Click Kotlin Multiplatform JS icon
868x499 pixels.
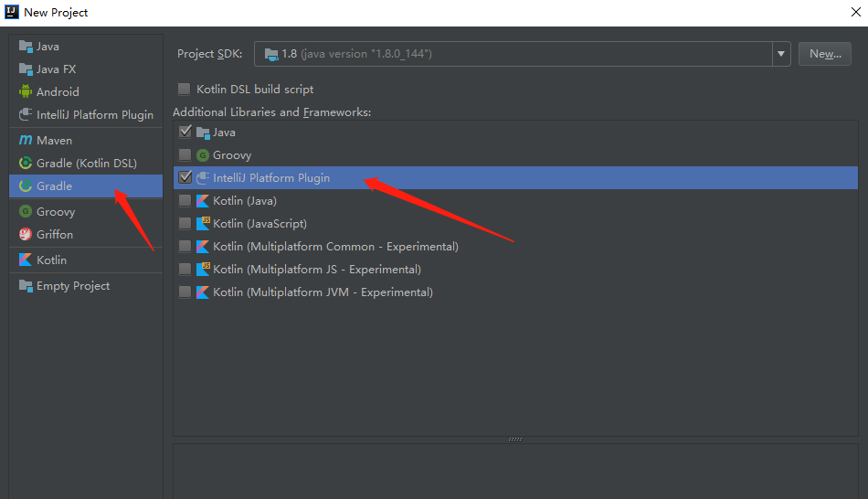coord(203,270)
